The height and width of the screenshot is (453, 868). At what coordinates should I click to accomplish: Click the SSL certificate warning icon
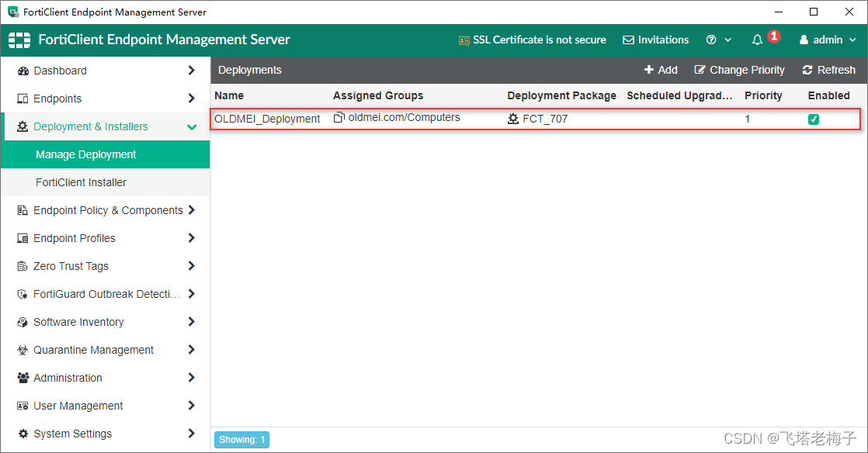[464, 40]
